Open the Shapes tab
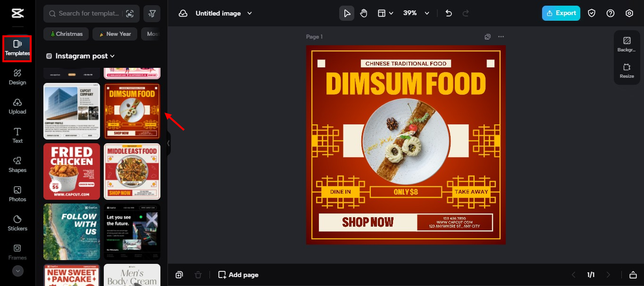The width and height of the screenshot is (644, 286). click(x=17, y=165)
